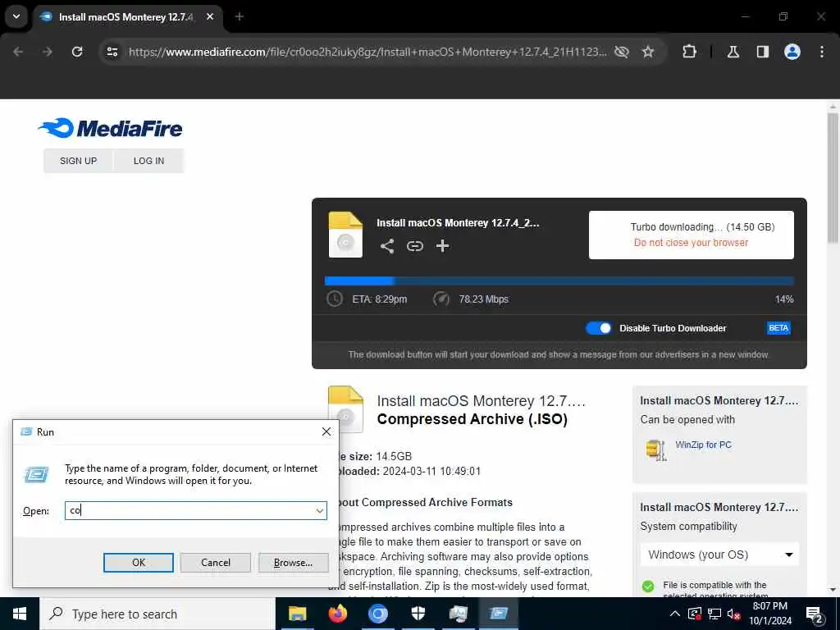Click the WinZip for PC icon
Viewport: 840px width, 630px height.
tap(656, 450)
